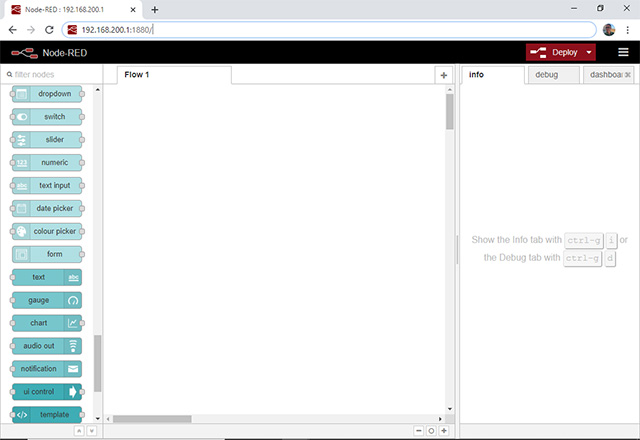
Task: Select the switch node in the palette
Action: [x=46, y=116]
